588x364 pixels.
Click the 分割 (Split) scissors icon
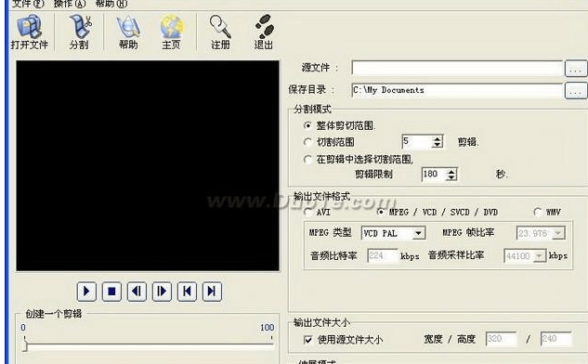tap(79, 32)
